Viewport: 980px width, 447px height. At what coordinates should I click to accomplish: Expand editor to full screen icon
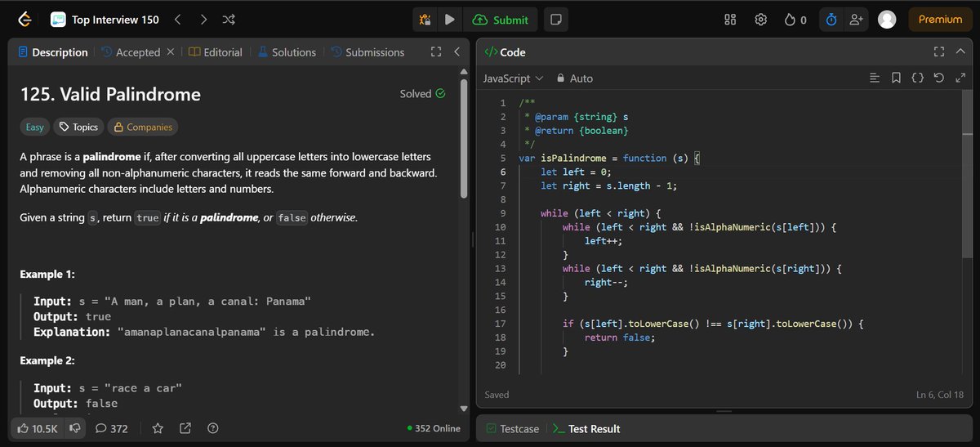point(960,78)
